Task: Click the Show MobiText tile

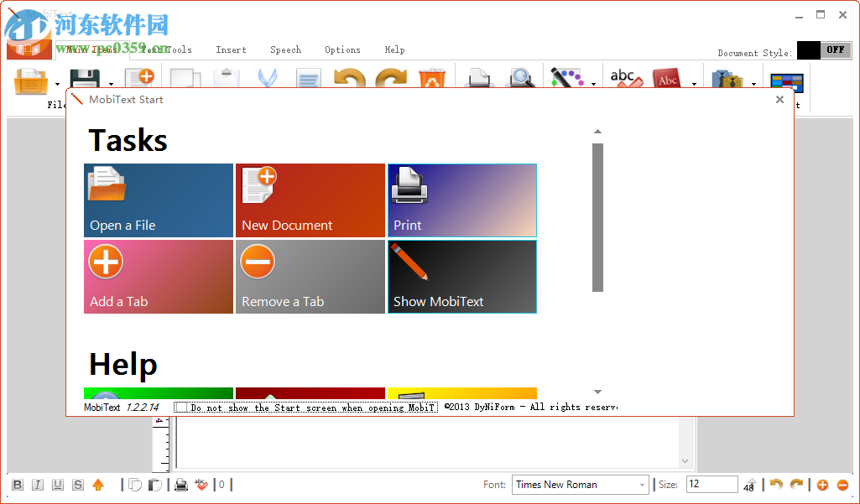Action: 462,277
